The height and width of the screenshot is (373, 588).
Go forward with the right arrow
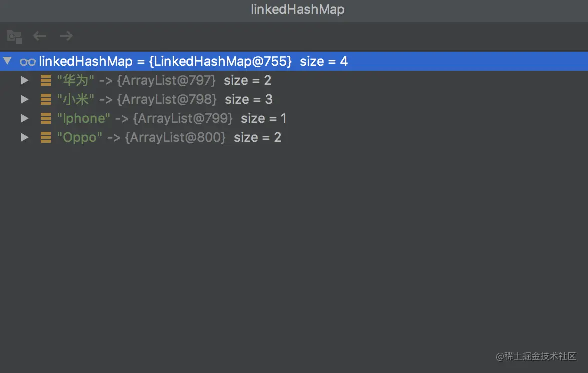[x=66, y=36]
